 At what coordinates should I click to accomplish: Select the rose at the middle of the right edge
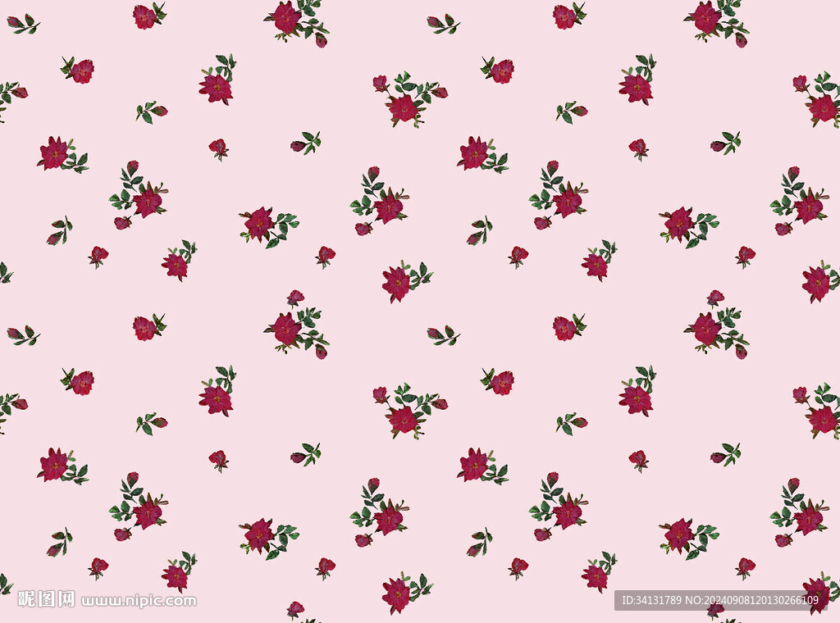click(x=817, y=282)
